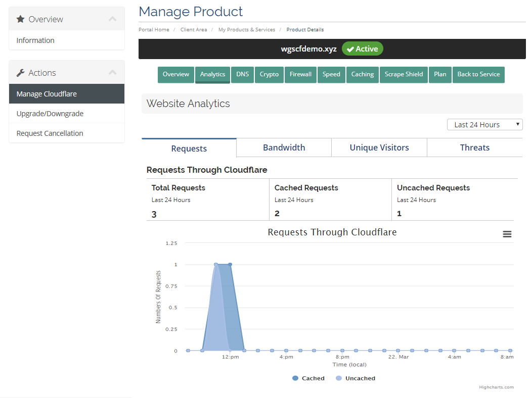532x398 pixels.
Task: Collapse the Actions sidebar panel chevron
Action: [112, 73]
